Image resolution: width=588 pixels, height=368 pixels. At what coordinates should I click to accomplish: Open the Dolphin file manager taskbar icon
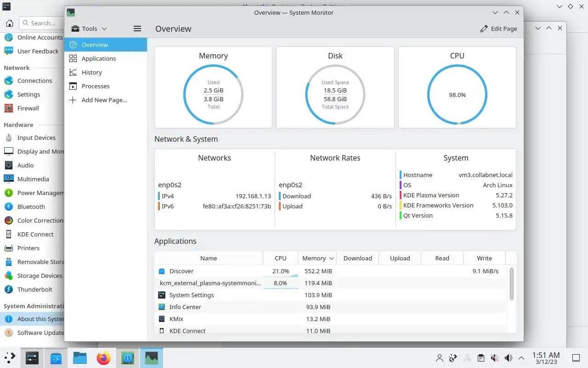point(80,357)
